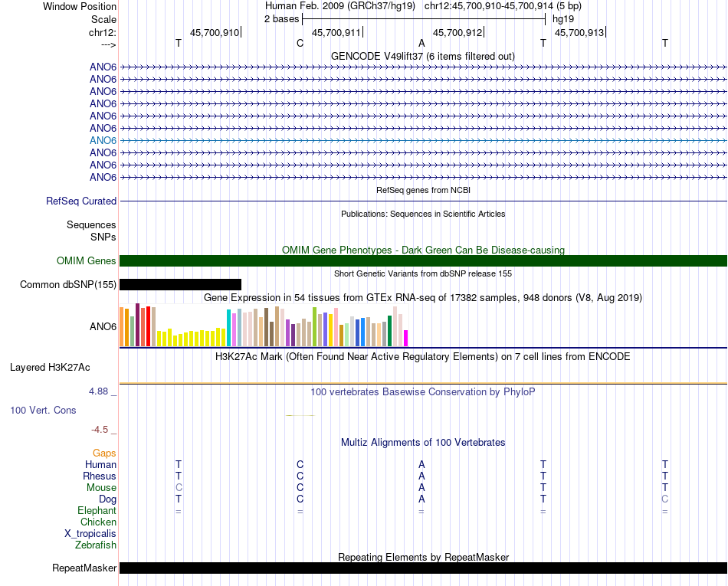The image size is (728, 586).
Task: Select the Dog species row label
Action: 108,499
